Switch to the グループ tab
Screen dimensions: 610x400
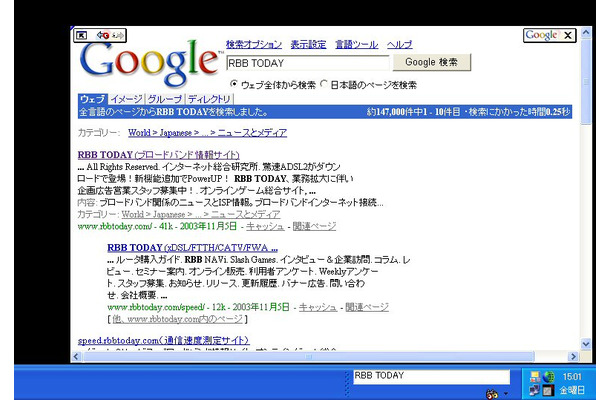point(165,99)
